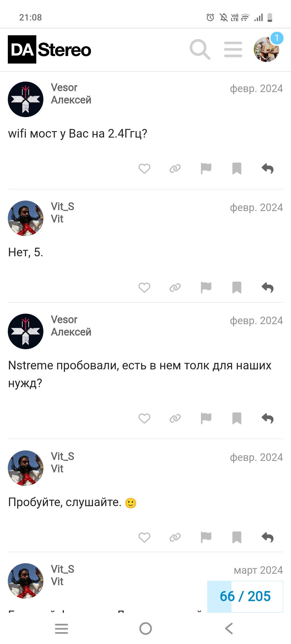The width and height of the screenshot is (291, 644).
Task: Open the февр. 2024 date of first post
Action: (256, 89)
